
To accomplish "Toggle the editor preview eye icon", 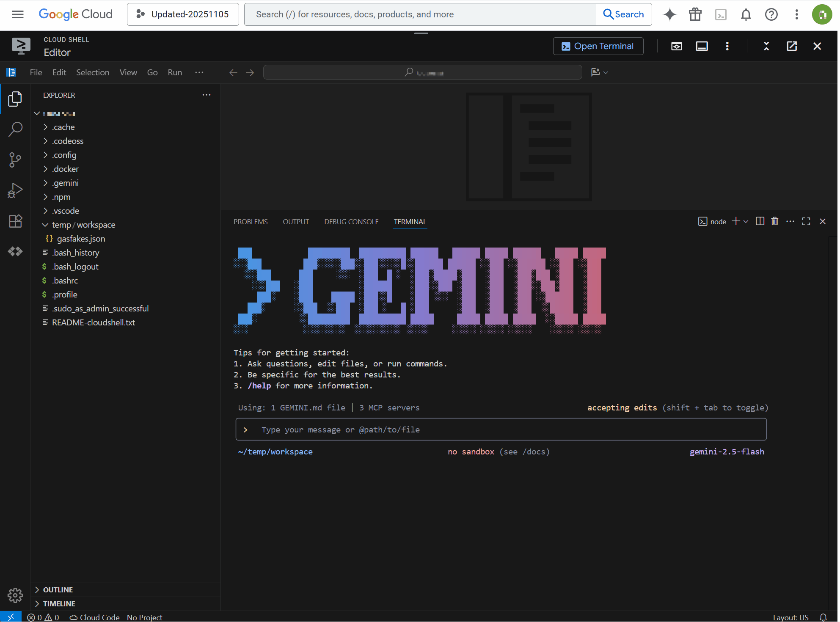I will pyautogui.click(x=676, y=46).
